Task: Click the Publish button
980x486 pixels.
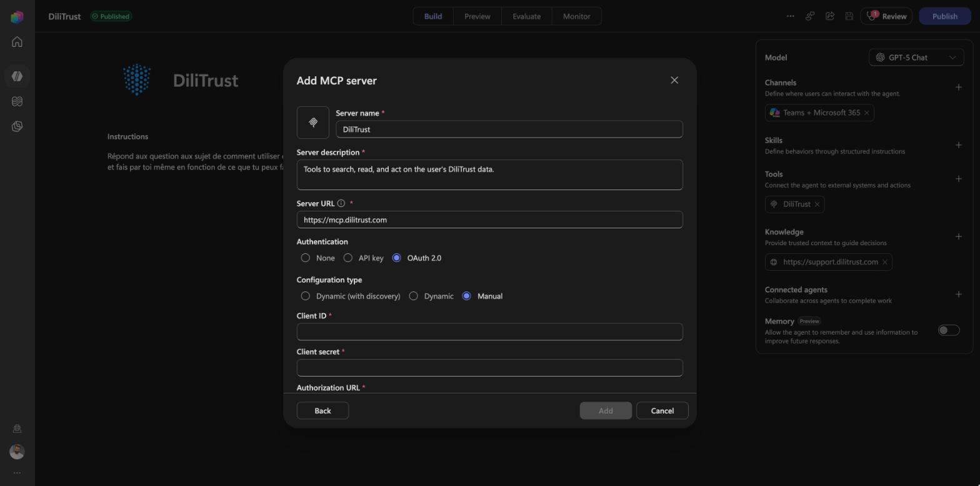Action: [945, 16]
